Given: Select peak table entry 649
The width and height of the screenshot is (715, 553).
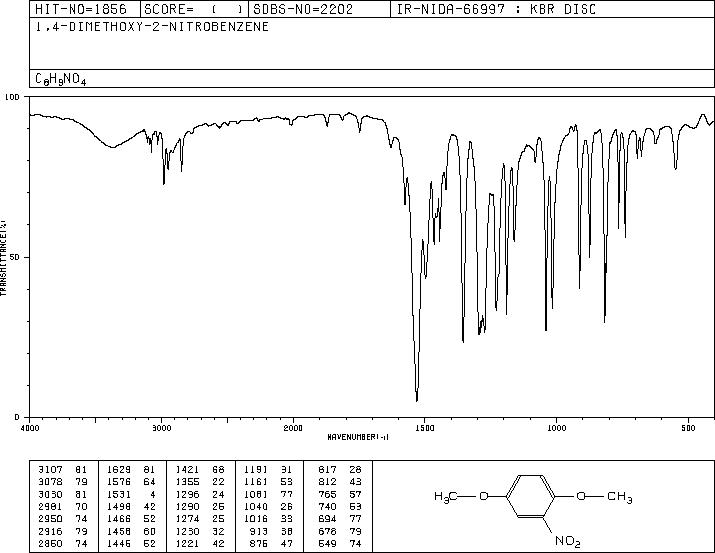Looking at the screenshot, I should coord(328,543).
